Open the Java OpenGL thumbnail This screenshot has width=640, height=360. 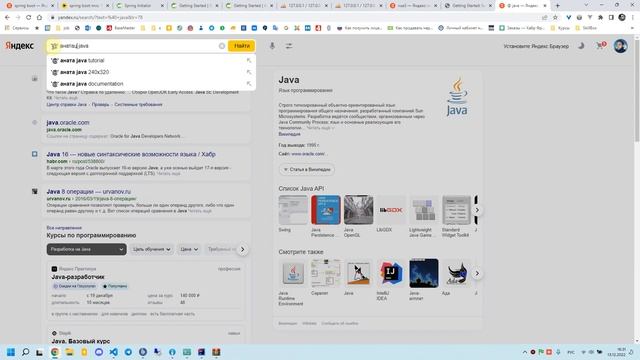(x=358, y=210)
